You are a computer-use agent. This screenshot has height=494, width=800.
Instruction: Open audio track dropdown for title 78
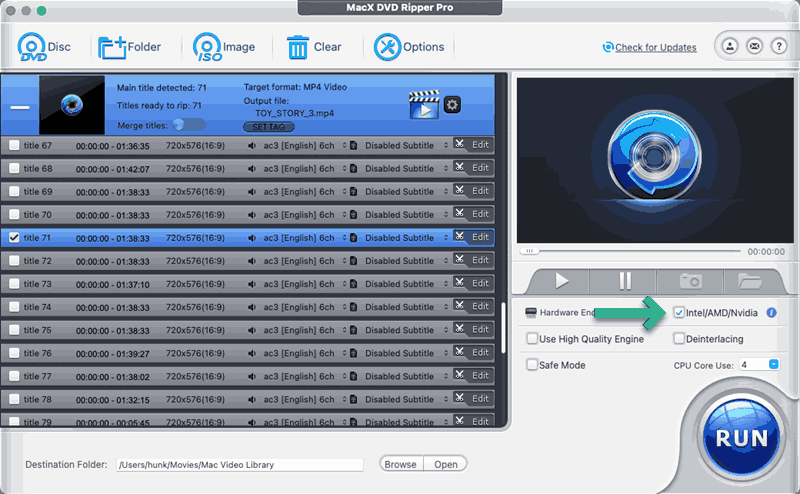tap(344, 399)
